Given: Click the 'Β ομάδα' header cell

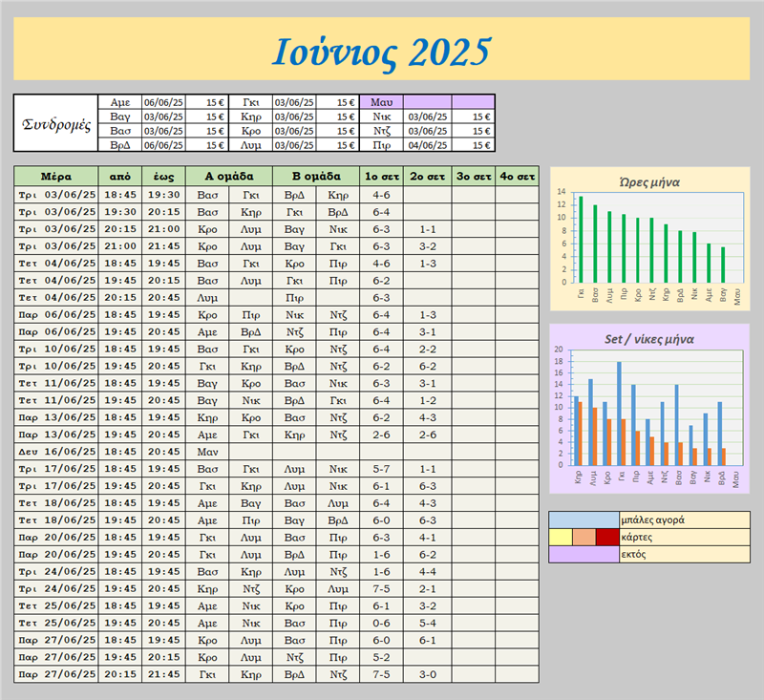Looking at the screenshot, I should click(x=316, y=177).
